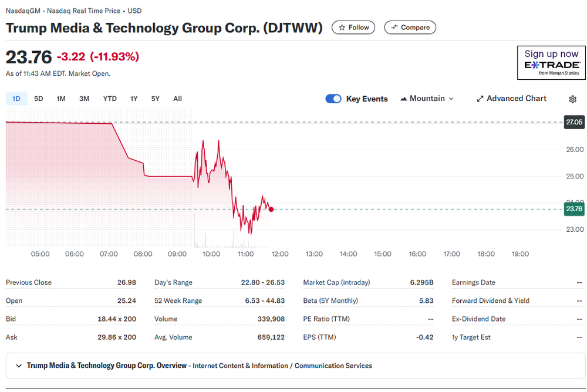
Task: Click the star Follow button
Action: pyautogui.click(x=353, y=28)
